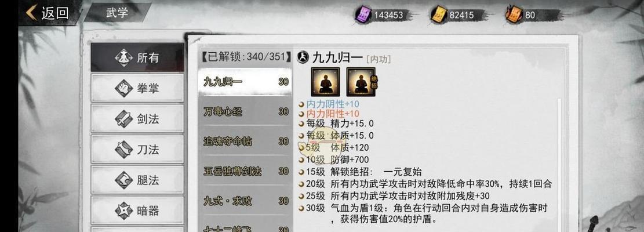Open the 拳掌 fist category
Image resolution: width=644 pixels, height=232 pixels.
137,88
